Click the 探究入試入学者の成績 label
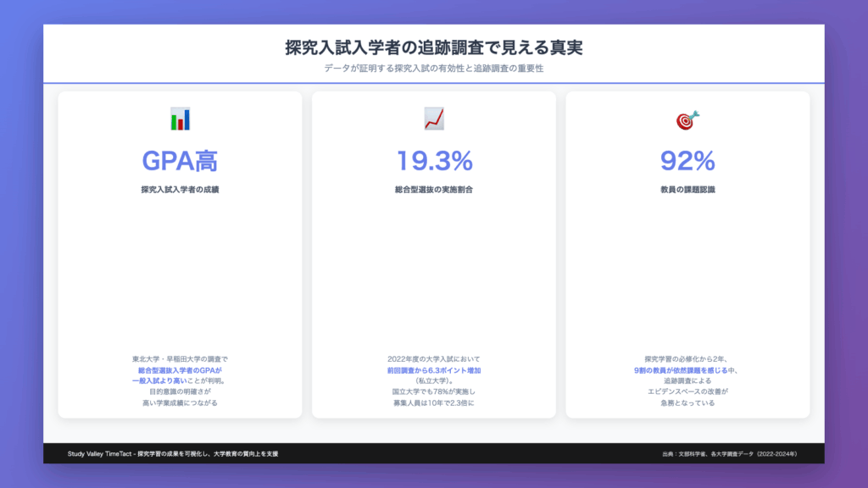868x488 pixels. click(x=180, y=190)
